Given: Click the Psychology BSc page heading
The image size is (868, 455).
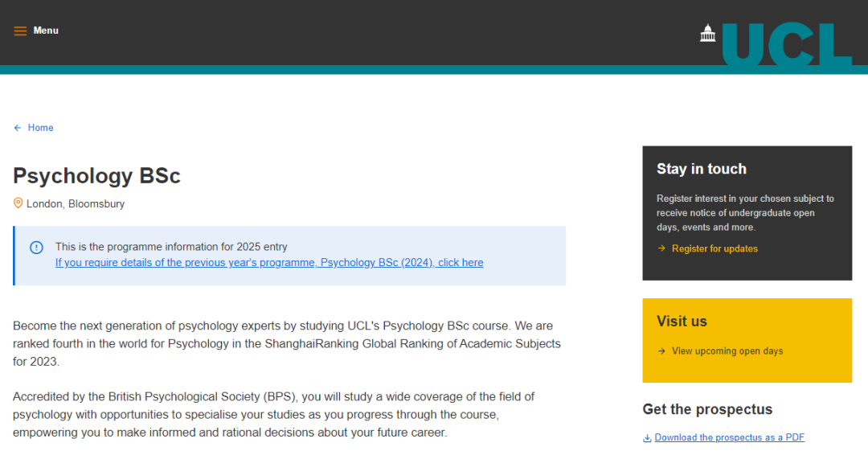Looking at the screenshot, I should pyautogui.click(x=97, y=175).
